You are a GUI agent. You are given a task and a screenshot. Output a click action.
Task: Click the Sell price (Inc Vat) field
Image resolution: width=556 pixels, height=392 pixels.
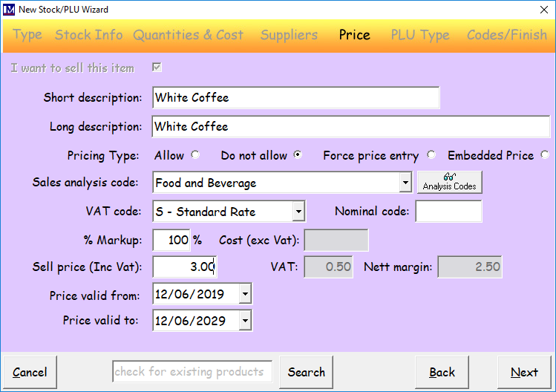point(185,267)
